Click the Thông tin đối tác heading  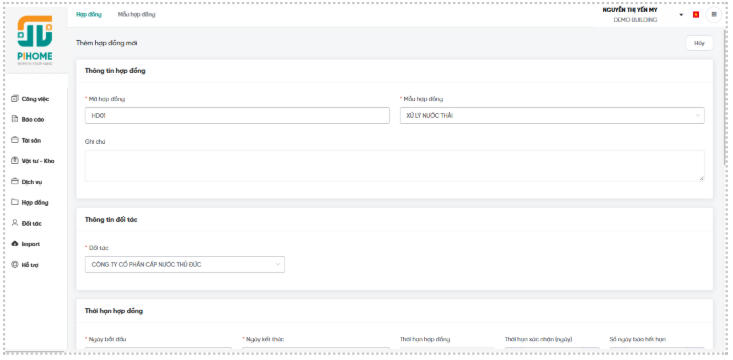[111, 219]
